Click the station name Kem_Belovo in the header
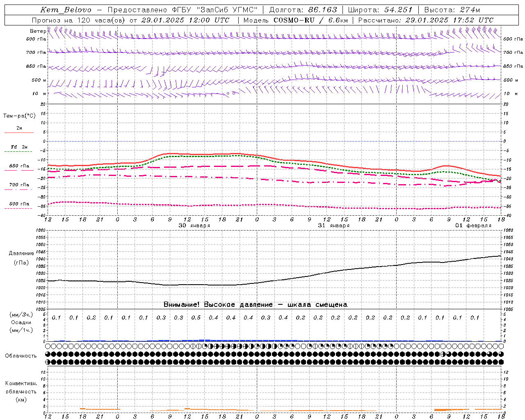Image resolution: width=525 pixels, height=420 pixels. 66,10
